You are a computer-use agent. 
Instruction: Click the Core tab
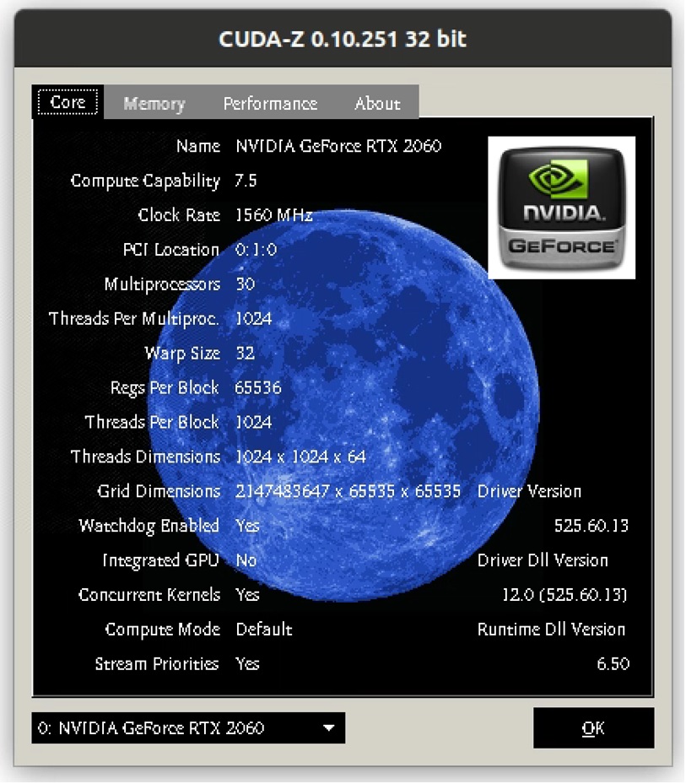pyautogui.click(x=68, y=102)
